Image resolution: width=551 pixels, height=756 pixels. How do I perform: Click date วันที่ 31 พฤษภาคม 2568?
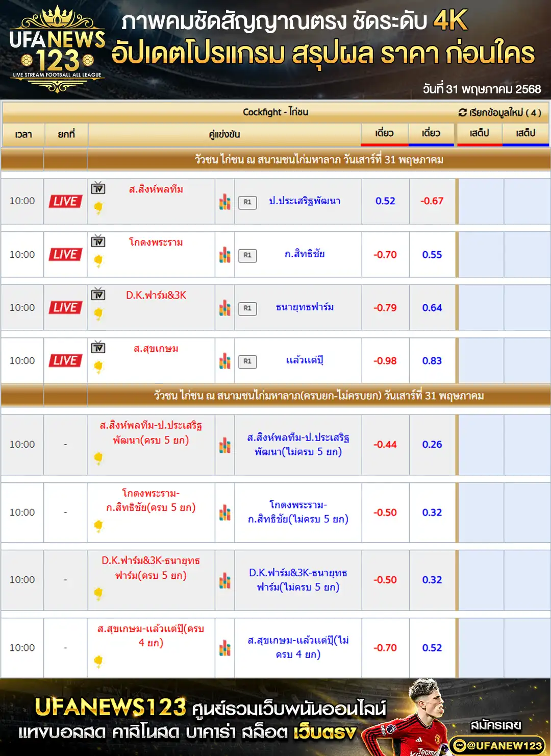(482, 89)
